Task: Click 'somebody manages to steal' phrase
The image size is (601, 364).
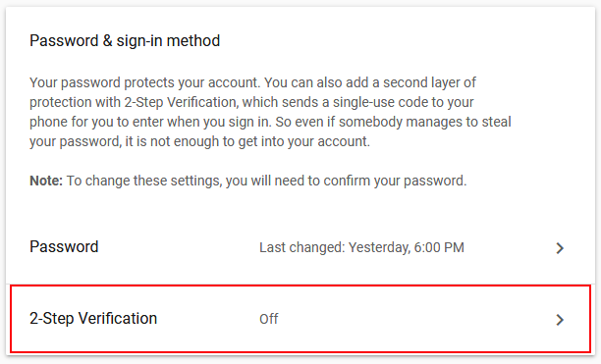Action: [425, 122]
